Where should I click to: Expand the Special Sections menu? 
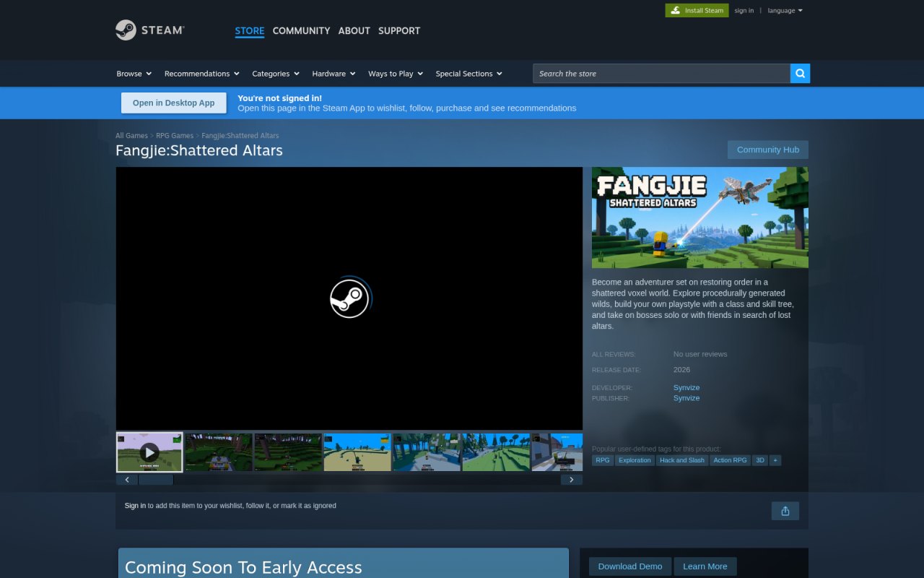(468, 74)
